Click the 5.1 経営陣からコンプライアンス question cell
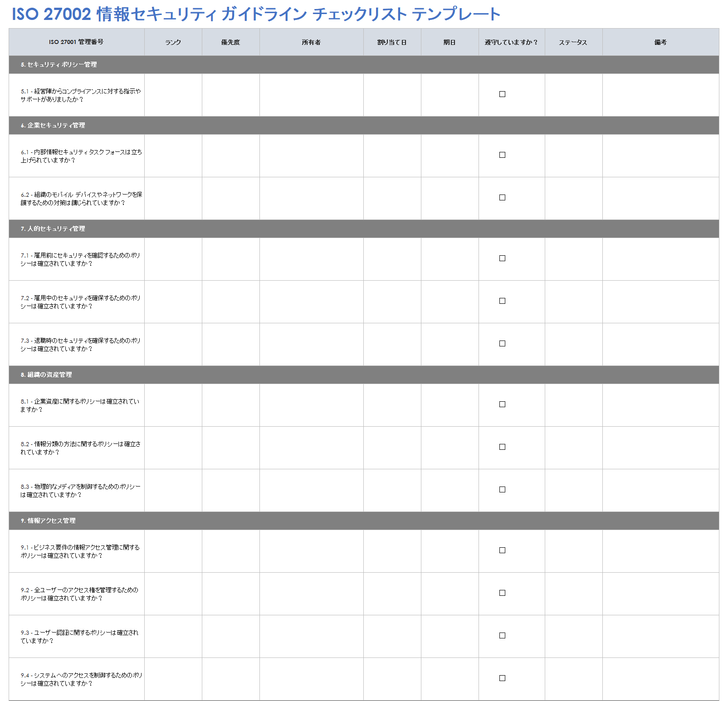Image resolution: width=728 pixels, height=701 pixels. tap(77, 95)
